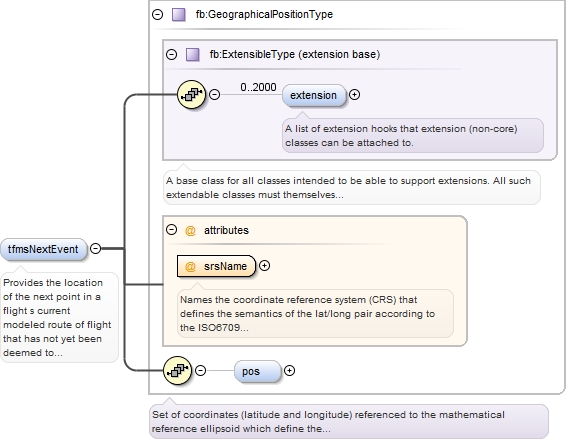The image size is (567, 442).
Task: Click the sequence compositor icon beside extension
Action: (192, 94)
